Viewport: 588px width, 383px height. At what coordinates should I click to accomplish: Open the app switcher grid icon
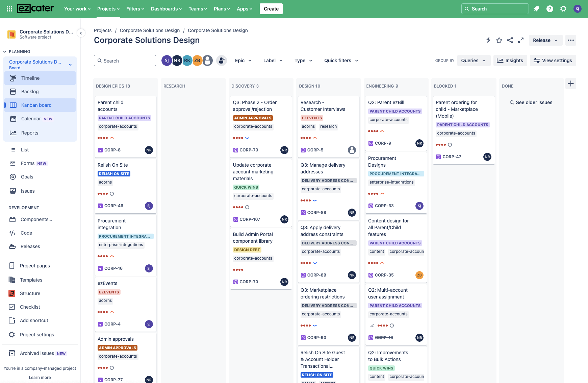(x=9, y=9)
